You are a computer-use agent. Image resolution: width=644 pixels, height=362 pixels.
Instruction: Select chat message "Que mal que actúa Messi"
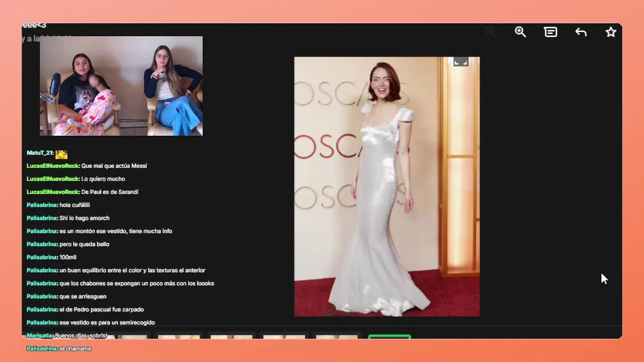tap(114, 166)
